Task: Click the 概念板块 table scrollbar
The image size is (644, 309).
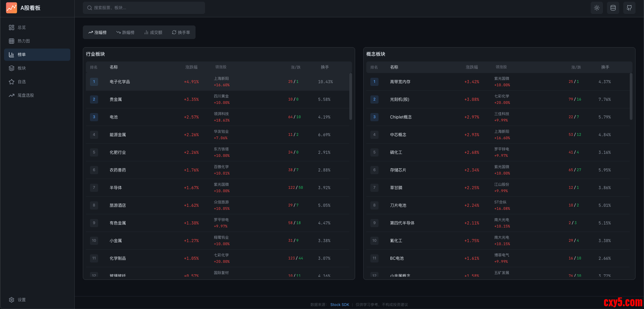Action: point(631,96)
